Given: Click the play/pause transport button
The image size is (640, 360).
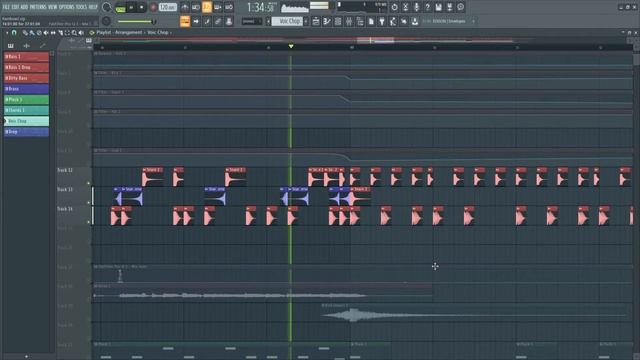Looking at the screenshot, I should (x=131, y=7).
